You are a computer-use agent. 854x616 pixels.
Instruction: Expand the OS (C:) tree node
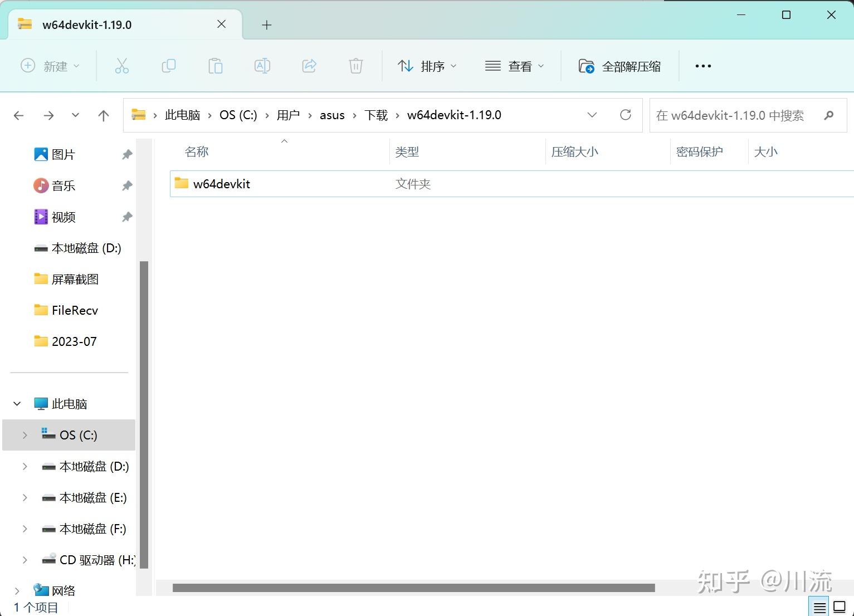pos(25,435)
